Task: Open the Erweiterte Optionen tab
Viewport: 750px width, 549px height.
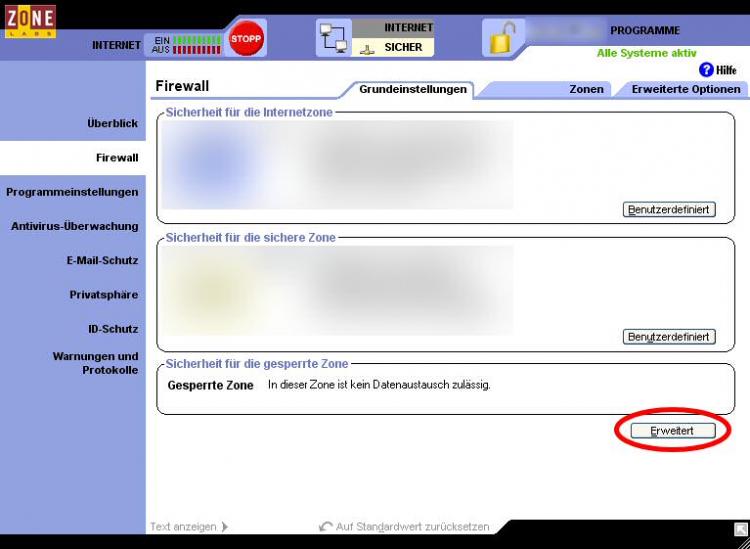Action: click(x=685, y=89)
